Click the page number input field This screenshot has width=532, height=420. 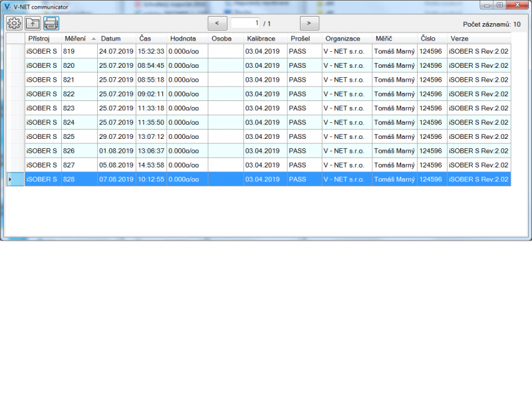(x=245, y=23)
